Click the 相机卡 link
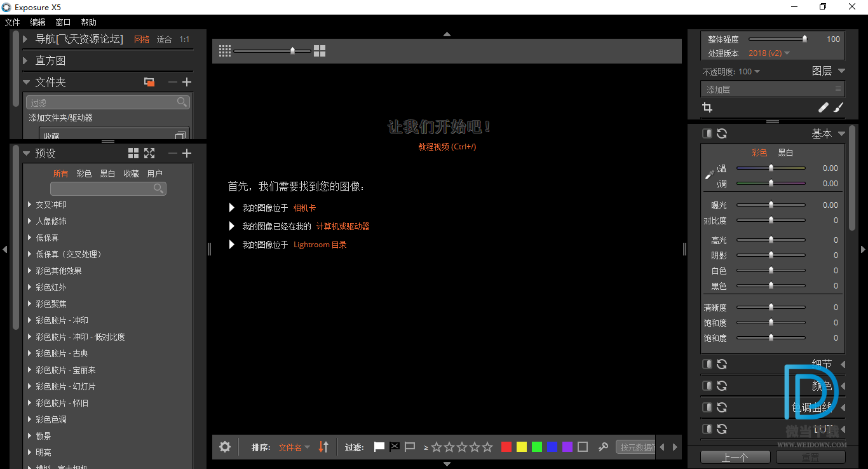868x469 pixels. coord(304,208)
